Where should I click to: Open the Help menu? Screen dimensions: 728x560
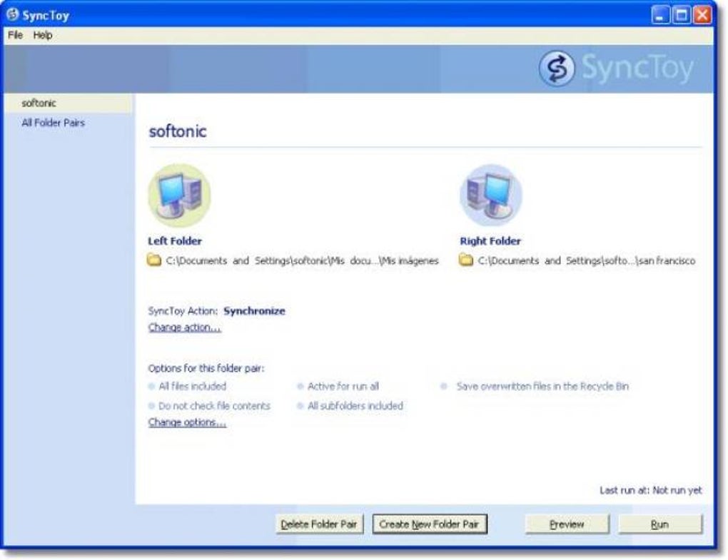42,35
